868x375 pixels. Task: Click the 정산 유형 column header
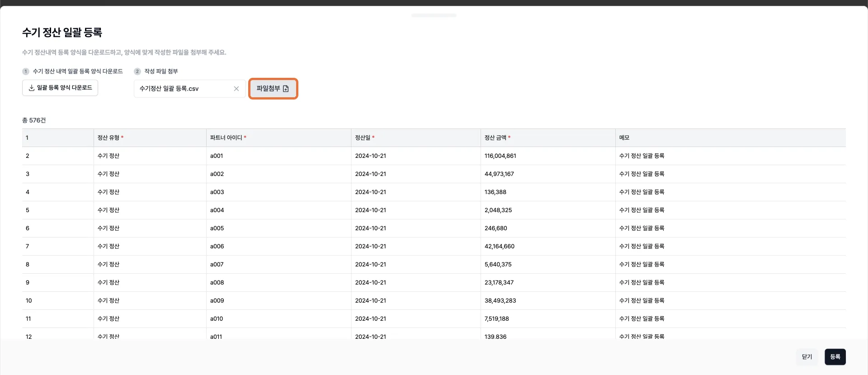(x=108, y=138)
